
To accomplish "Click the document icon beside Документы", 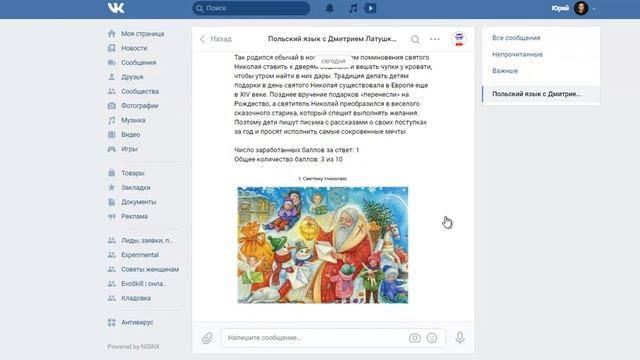I will pos(111,202).
